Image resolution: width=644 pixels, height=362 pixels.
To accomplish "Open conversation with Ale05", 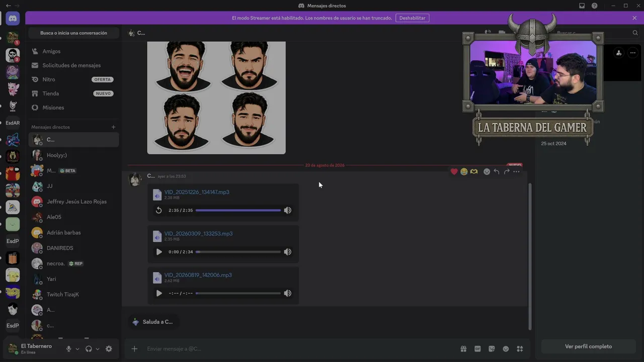I will tap(74, 217).
